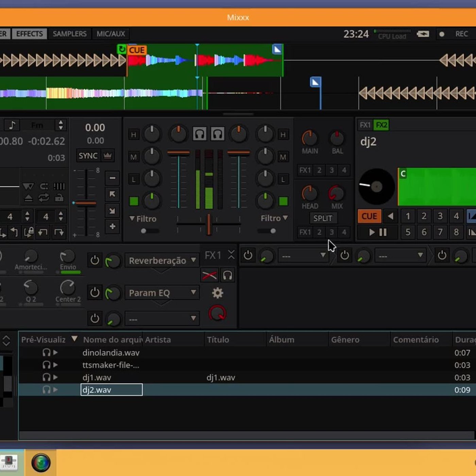Switch to the EFFECTS tab
Viewport: 476px width, 476px height.
30,34
